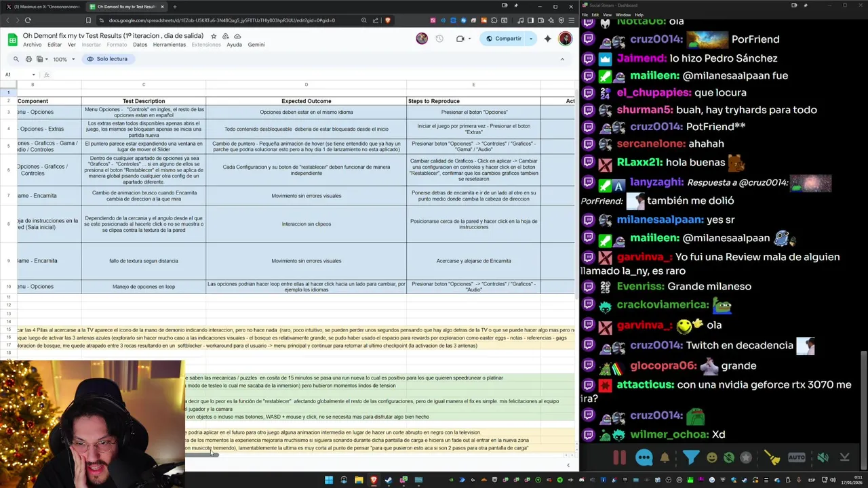Open the Gemini menu
Viewport: 868px width, 488px height.
point(256,45)
